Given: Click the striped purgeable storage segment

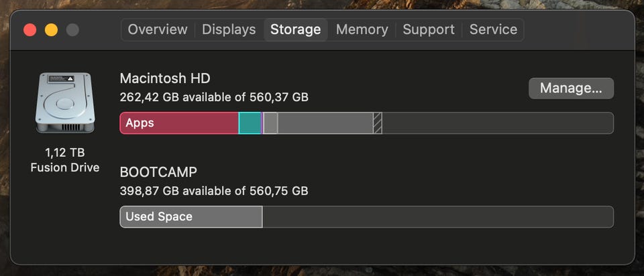Looking at the screenshot, I should (x=378, y=123).
